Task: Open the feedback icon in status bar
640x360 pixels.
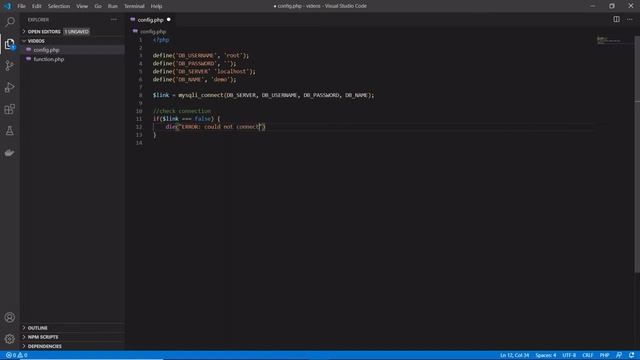Action: [x=619, y=355]
